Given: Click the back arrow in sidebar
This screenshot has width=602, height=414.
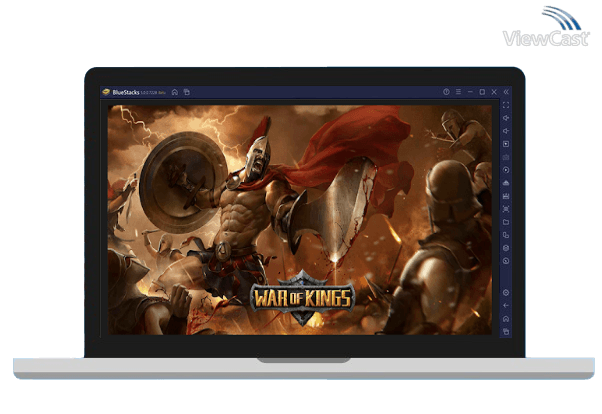Looking at the screenshot, I should [x=506, y=306].
